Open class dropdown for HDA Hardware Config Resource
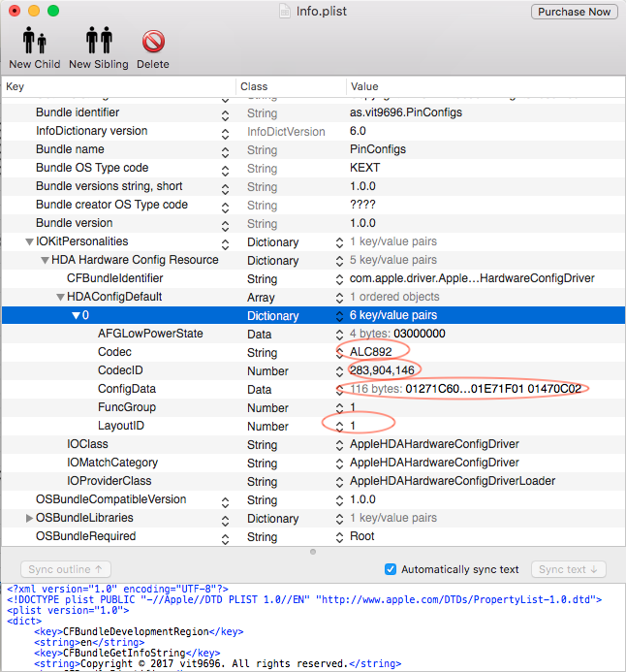 (x=339, y=261)
